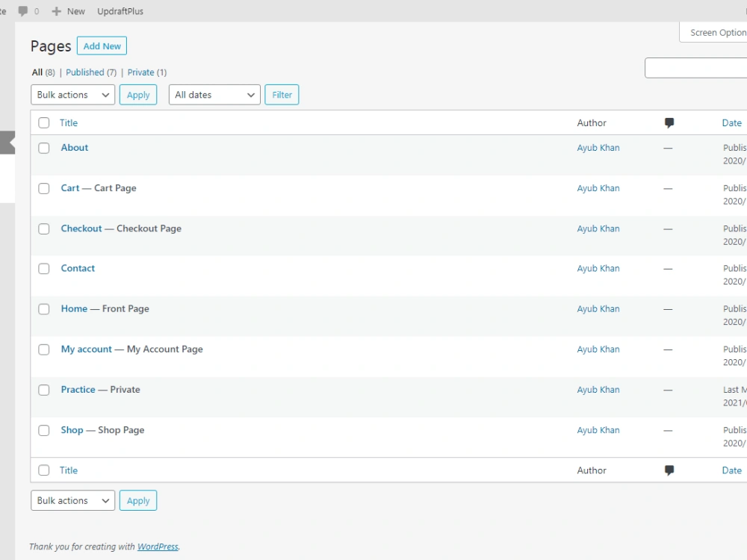This screenshot has width=747, height=560.
Task: Open the comments bubble icon in admin bar
Action: (23, 11)
